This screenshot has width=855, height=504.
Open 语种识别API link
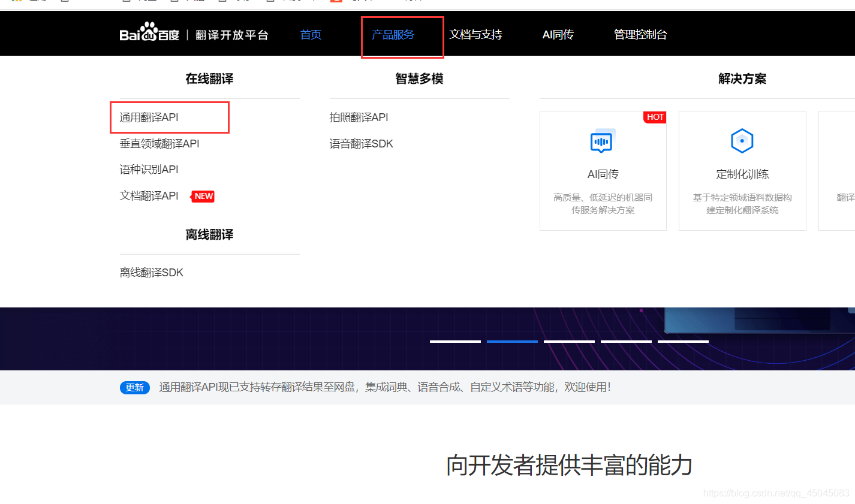149,169
